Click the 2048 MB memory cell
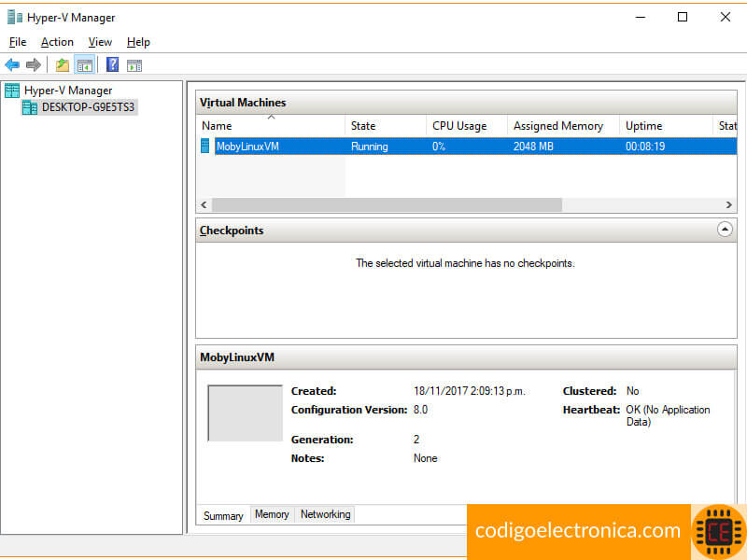This screenshot has width=747, height=560. [533, 147]
